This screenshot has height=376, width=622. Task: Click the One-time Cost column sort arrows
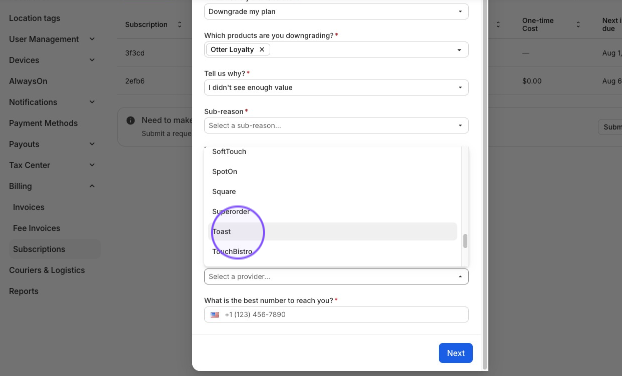[x=578, y=25]
